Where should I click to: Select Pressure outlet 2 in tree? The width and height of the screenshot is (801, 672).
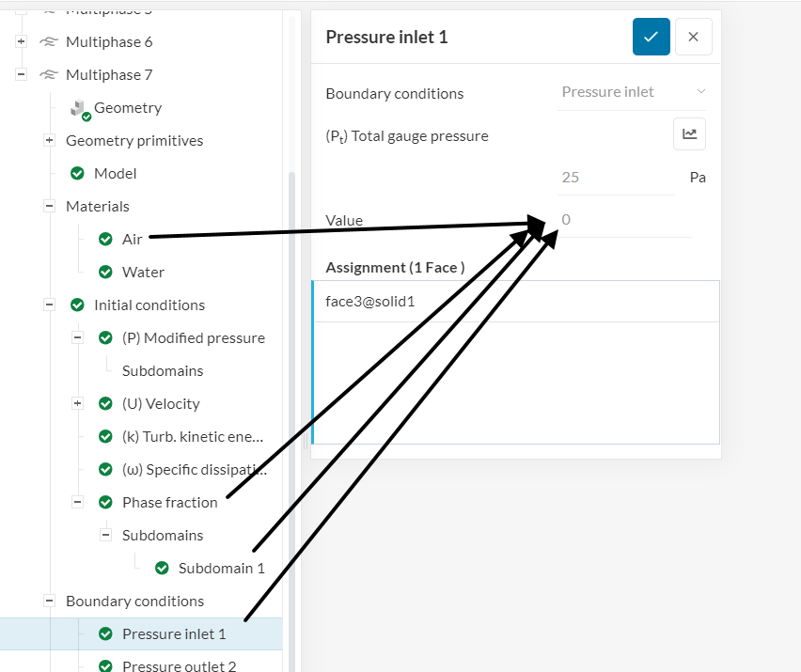click(x=179, y=665)
